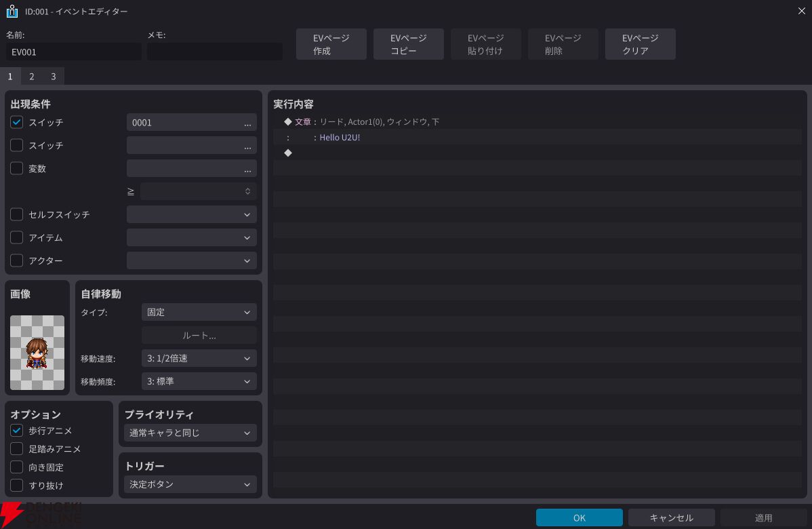The image size is (812, 529).
Task: Open タイプ dropdown showing 固定
Action: click(x=199, y=313)
